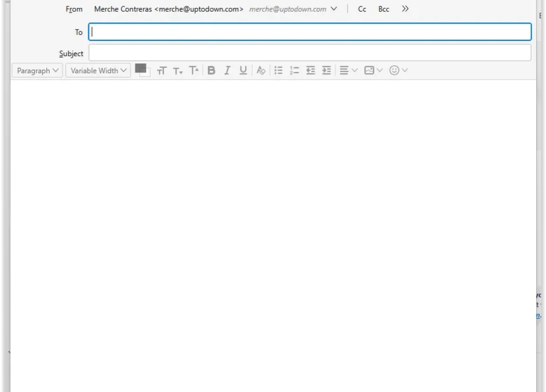The height and width of the screenshot is (392, 546).
Task: Open the insert image dropdown
Action: 373,71
